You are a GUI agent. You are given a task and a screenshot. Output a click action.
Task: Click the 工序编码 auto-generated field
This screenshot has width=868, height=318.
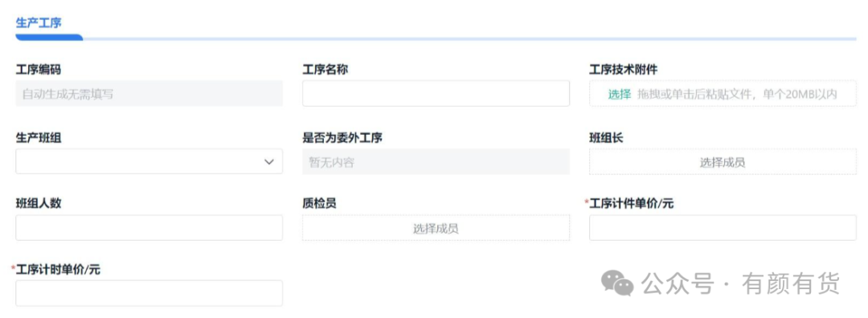pos(149,93)
